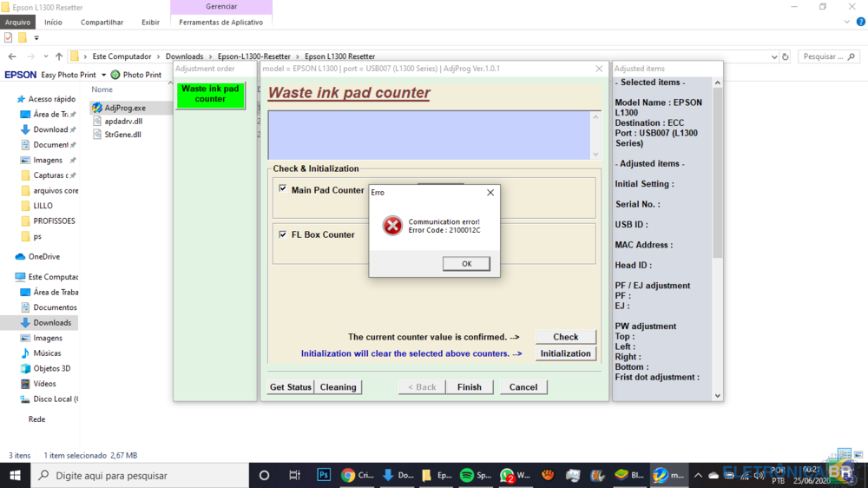Click the Photo Print icon in Epson toolbar
The image size is (868, 488).
[115, 75]
